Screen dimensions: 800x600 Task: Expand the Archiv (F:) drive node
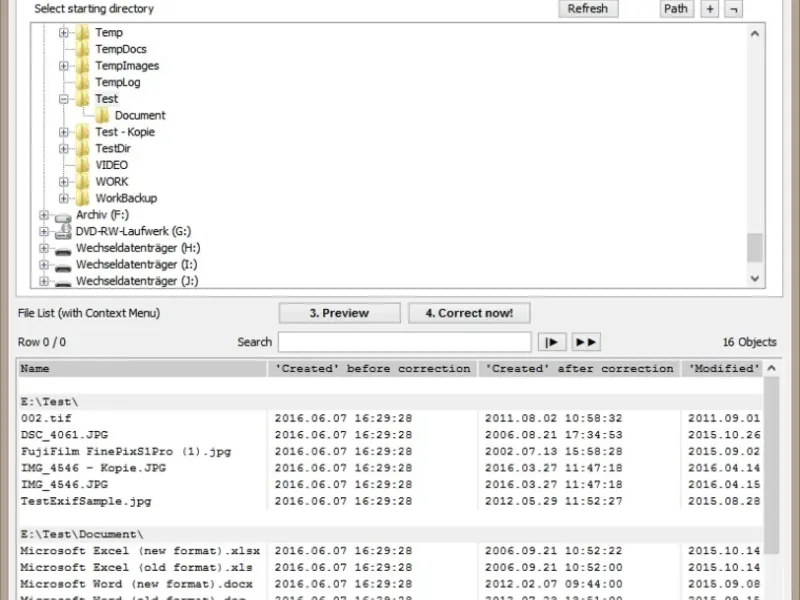pos(44,215)
